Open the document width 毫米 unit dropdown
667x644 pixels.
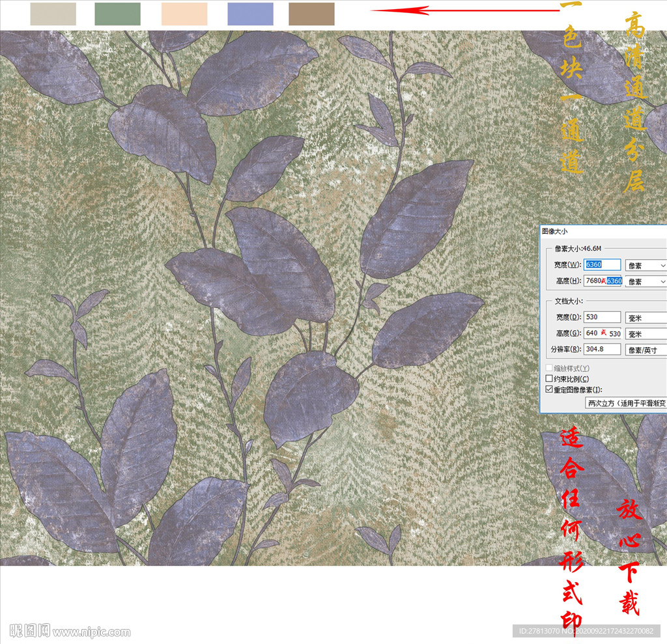pos(646,318)
